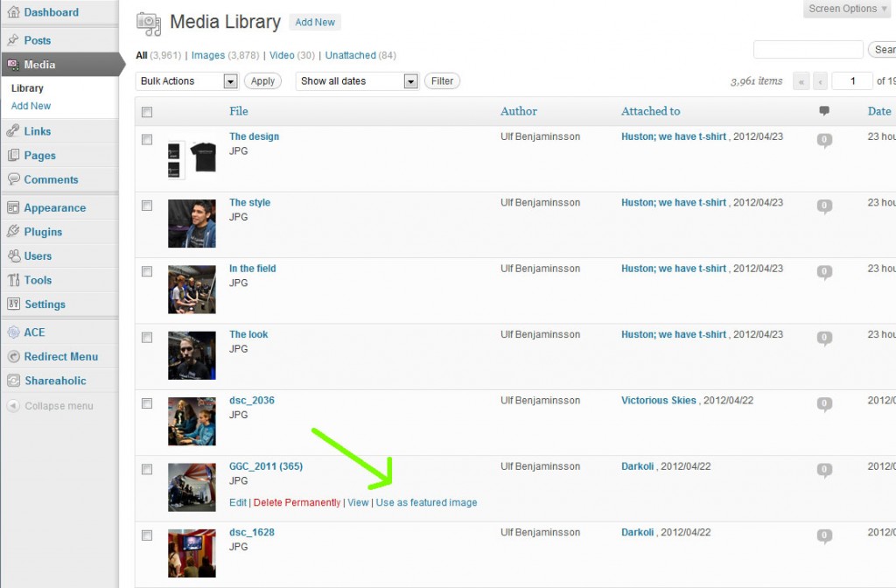The height and width of the screenshot is (588, 896).
Task: Expand the 'Show all dates' dropdown
Action: (x=358, y=81)
